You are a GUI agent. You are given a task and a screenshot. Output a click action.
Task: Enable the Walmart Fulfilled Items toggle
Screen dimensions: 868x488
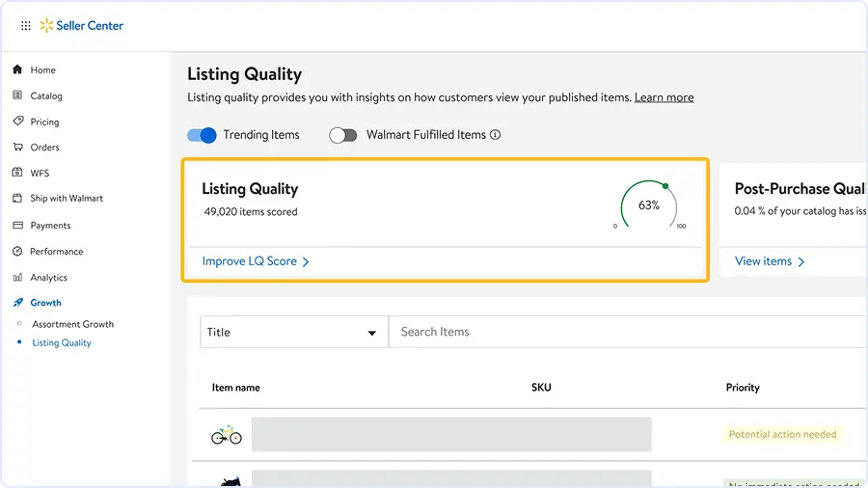343,135
